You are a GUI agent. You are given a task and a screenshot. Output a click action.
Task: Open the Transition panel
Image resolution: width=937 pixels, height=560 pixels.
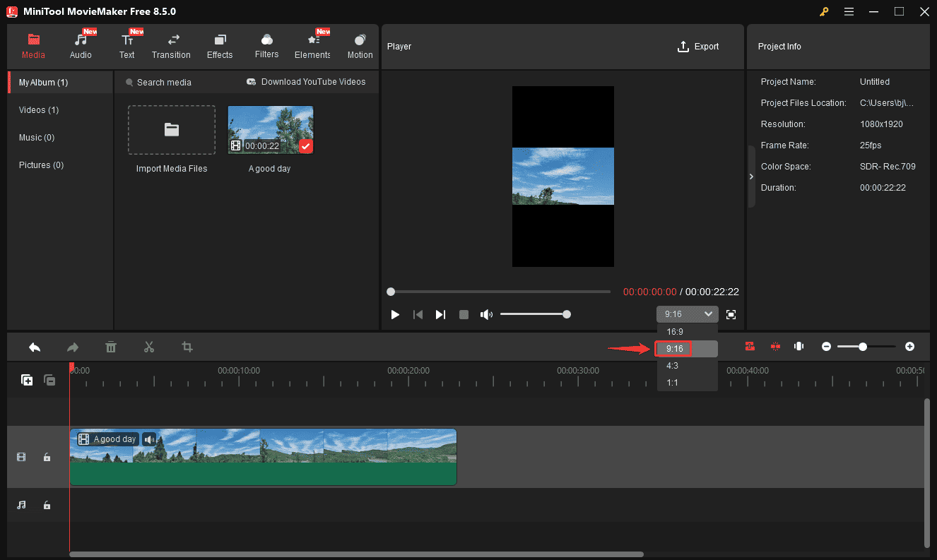(x=171, y=44)
